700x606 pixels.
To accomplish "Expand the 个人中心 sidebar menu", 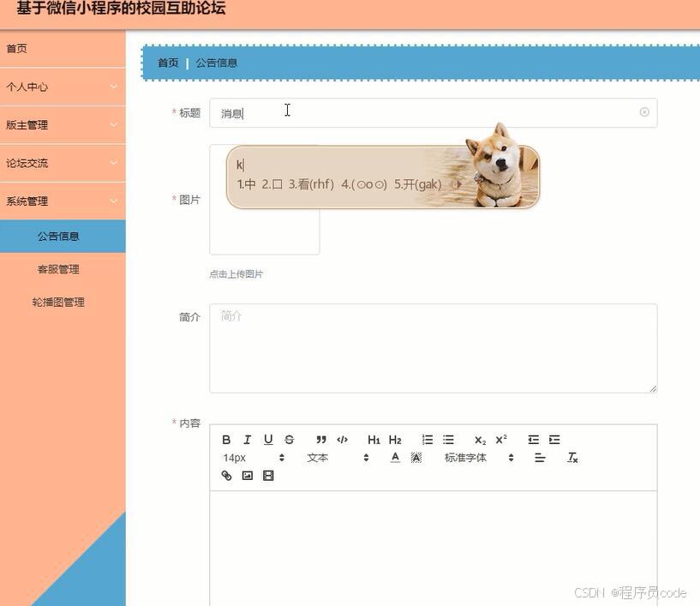I will tap(63, 87).
